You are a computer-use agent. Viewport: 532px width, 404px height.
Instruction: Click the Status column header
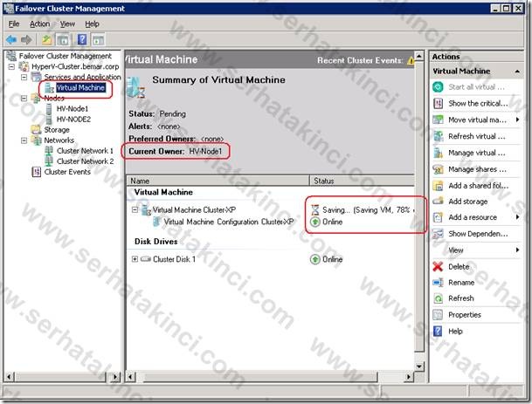[362, 181]
